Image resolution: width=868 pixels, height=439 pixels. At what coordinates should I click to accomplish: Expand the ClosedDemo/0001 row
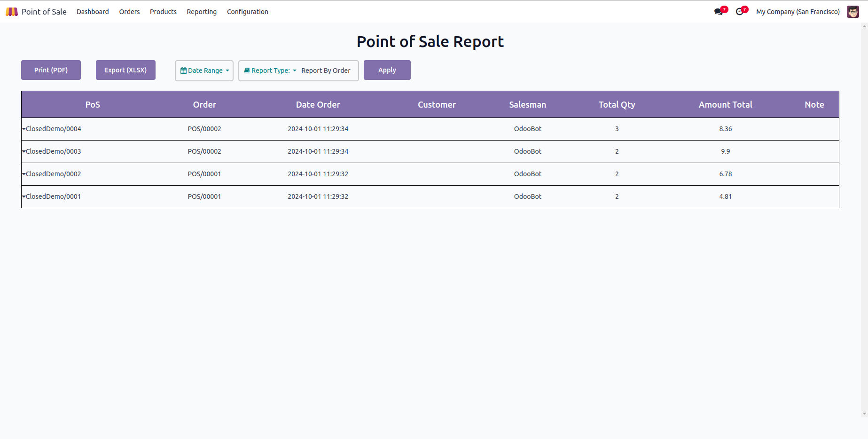(24, 196)
